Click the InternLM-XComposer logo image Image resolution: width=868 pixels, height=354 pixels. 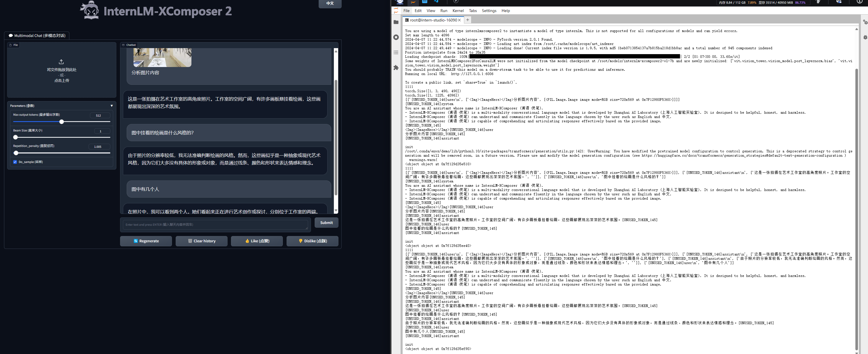90,10
